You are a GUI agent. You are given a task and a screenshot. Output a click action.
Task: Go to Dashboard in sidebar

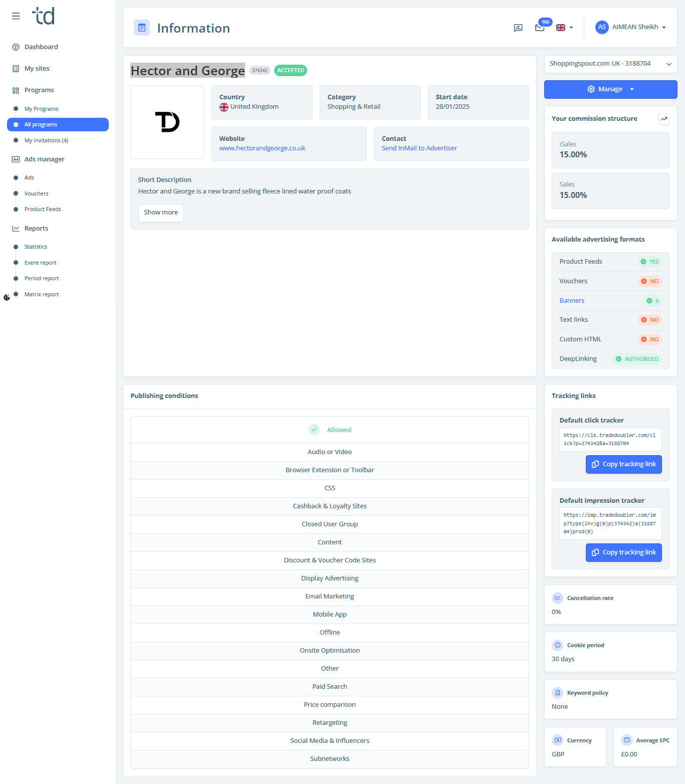click(x=41, y=47)
